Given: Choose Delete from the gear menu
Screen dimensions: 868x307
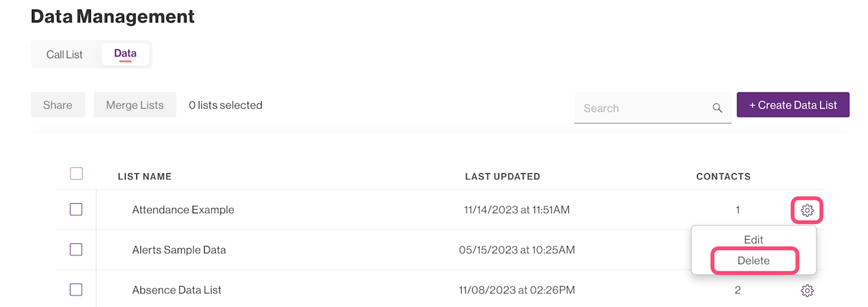Looking at the screenshot, I should coord(753,261).
